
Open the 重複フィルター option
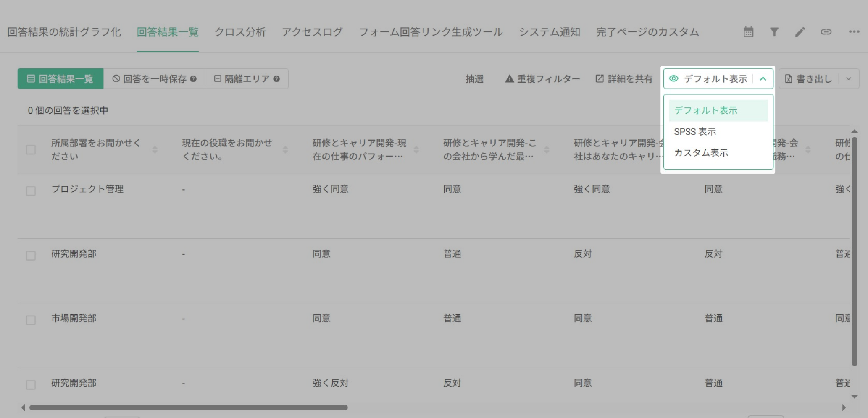(542, 79)
